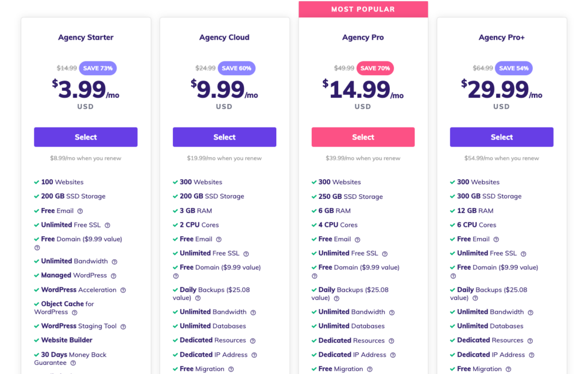
Task: Open tooltip for 30 Days Money Back Guarantee
Action: click(73, 363)
